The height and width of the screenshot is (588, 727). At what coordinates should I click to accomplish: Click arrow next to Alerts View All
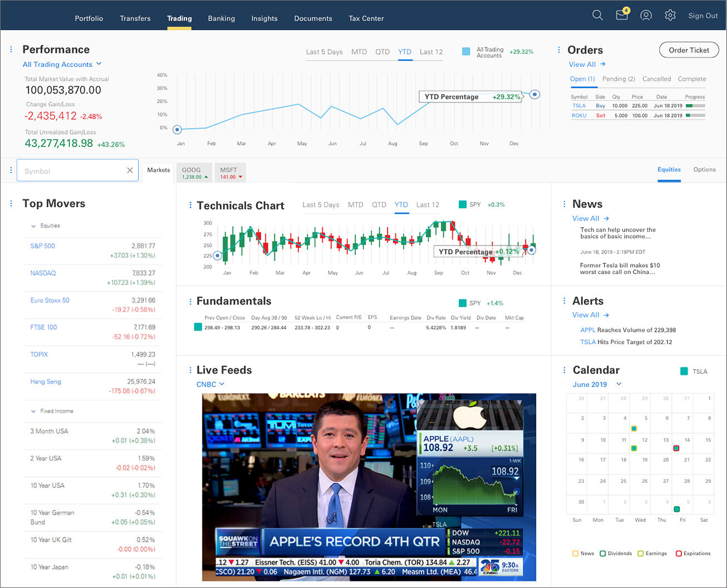(x=606, y=315)
